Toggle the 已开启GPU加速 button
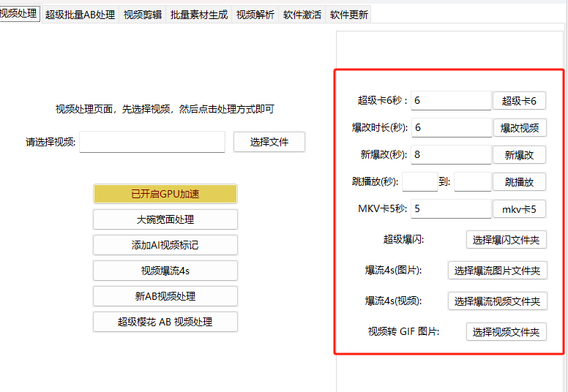Viewport: 568px width, 392px height. pos(165,194)
